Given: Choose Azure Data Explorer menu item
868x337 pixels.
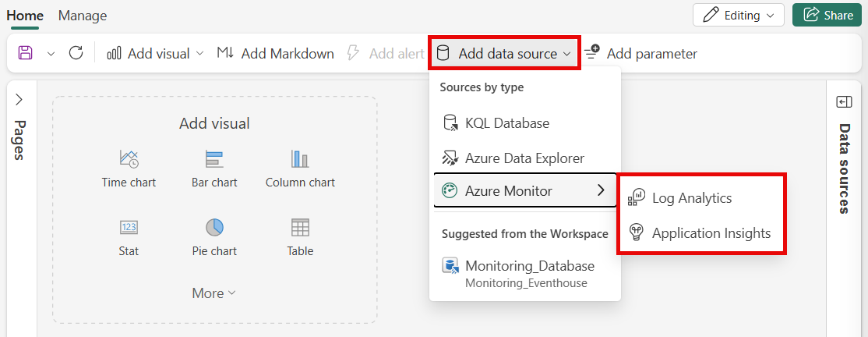Looking at the screenshot, I should [525, 158].
